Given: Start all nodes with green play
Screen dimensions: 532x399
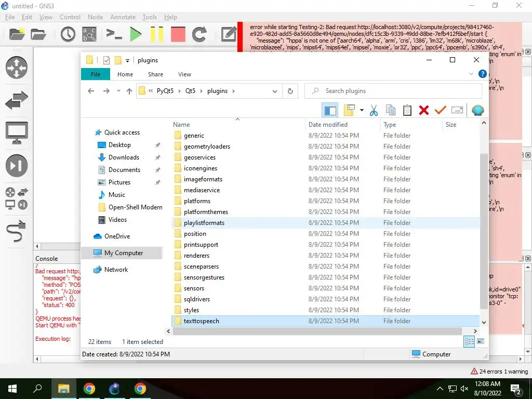Looking at the screenshot, I should tap(136, 34).
